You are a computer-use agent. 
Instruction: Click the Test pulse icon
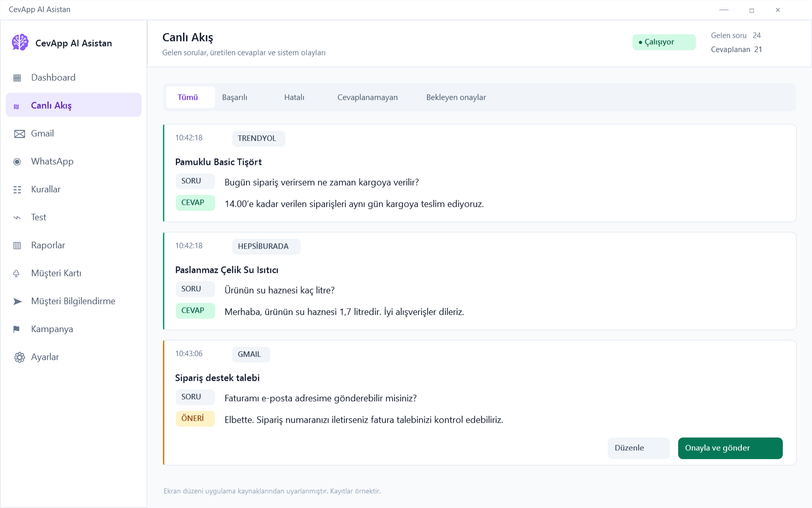[17, 218]
